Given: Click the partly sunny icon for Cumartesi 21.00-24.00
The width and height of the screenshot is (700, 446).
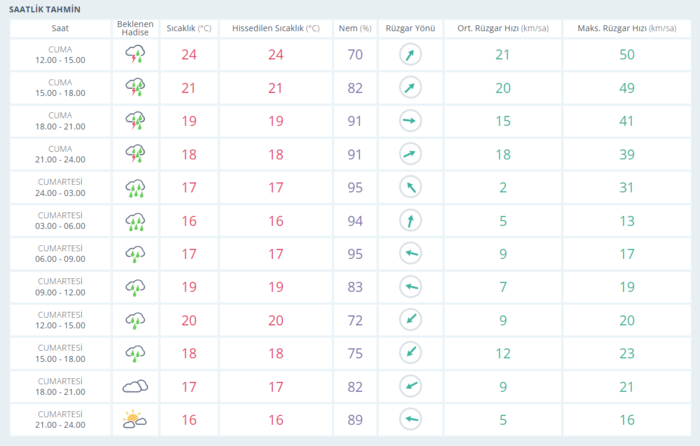Looking at the screenshot, I should point(135,419).
